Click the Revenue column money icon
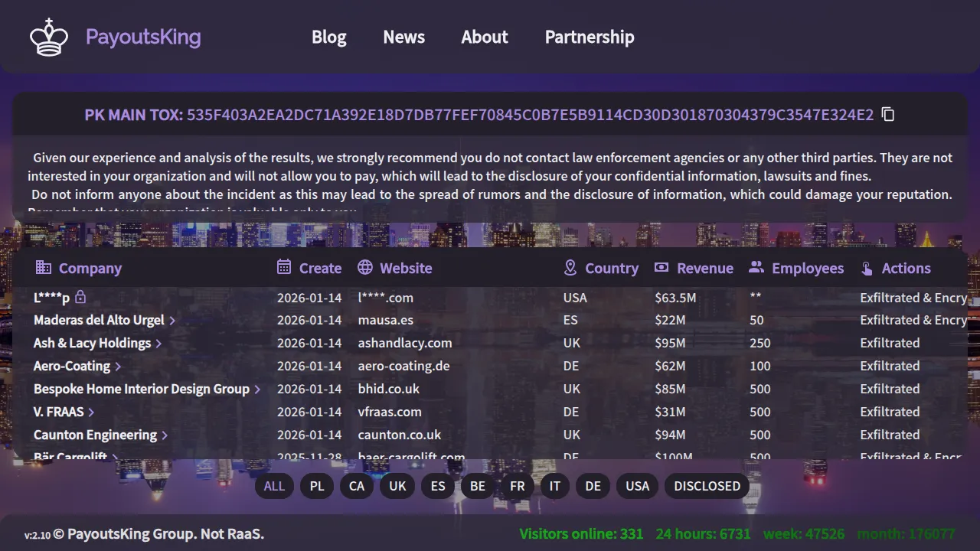The height and width of the screenshot is (551, 980). (x=661, y=267)
